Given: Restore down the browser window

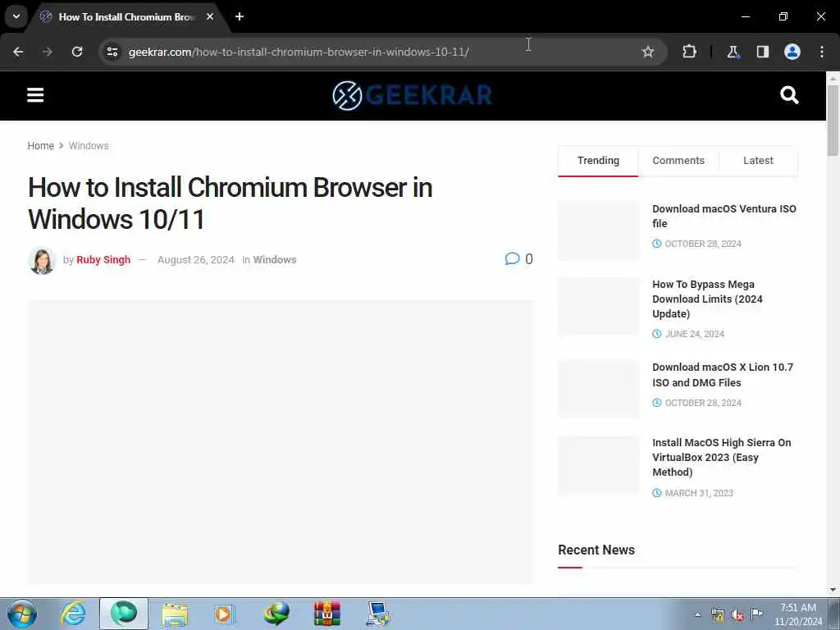Looking at the screenshot, I should click(x=783, y=16).
